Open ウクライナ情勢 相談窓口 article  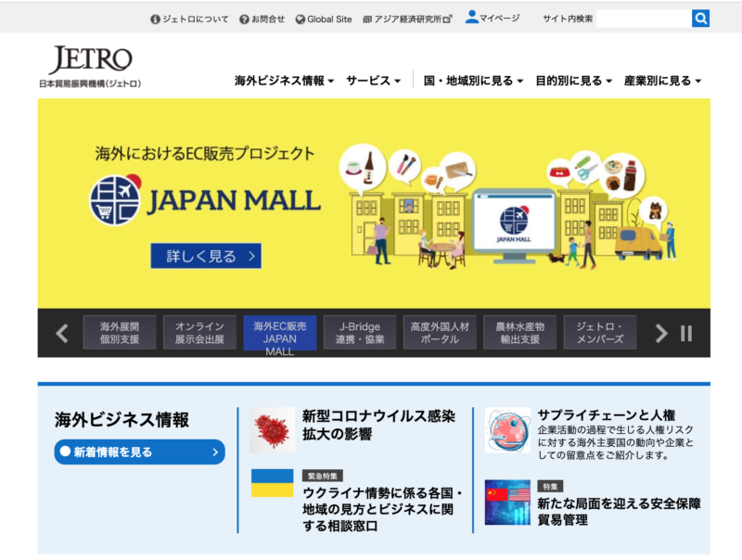click(383, 509)
